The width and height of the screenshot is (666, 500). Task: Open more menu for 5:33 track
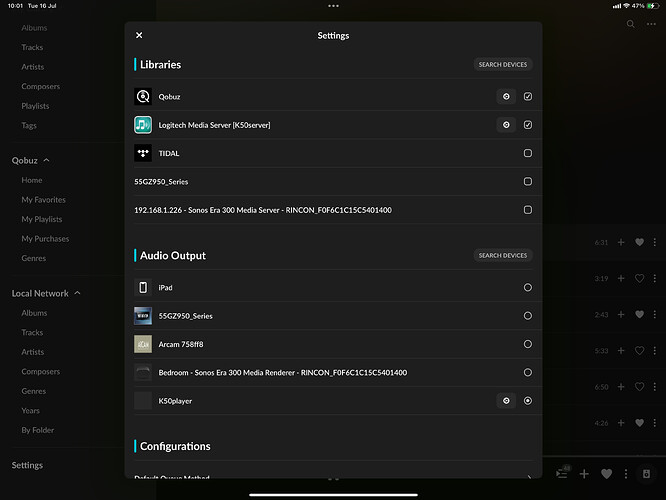655,350
